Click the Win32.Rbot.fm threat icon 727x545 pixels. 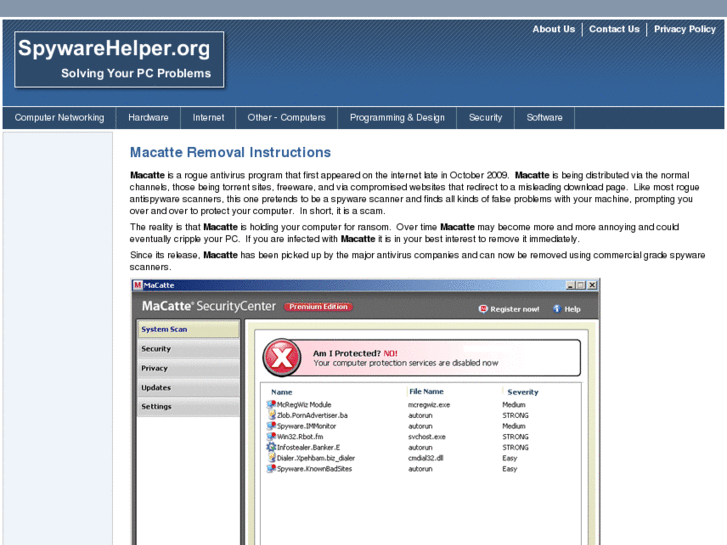(x=271, y=436)
